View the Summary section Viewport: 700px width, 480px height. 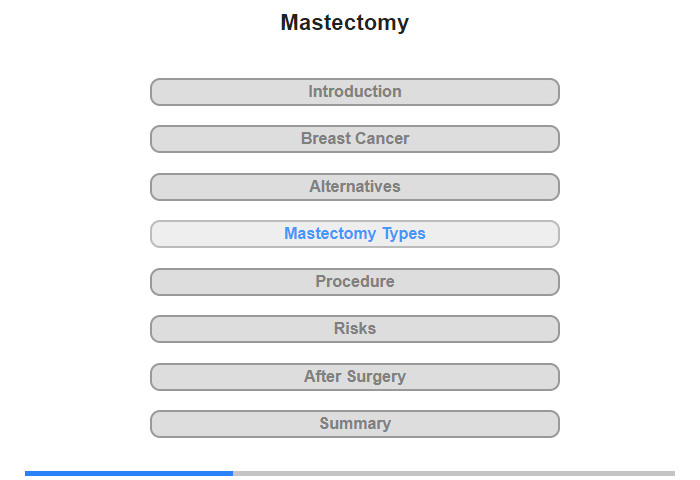coord(354,424)
